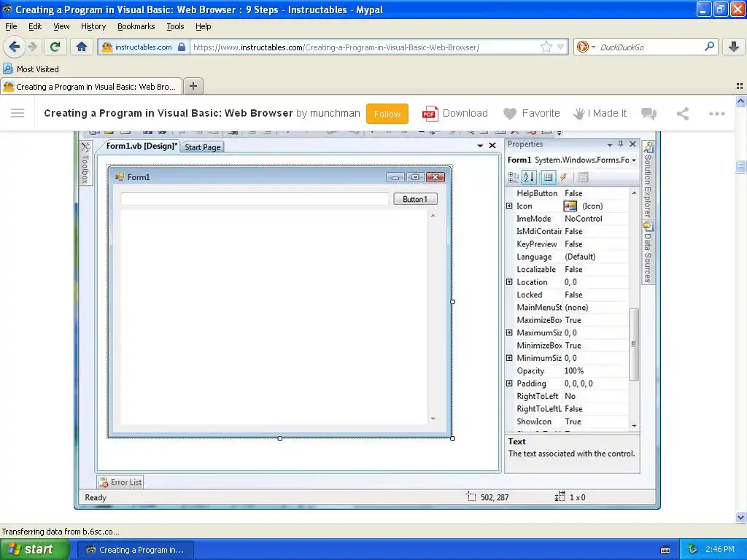This screenshot has height=560, width=747.
Task: Open the downloads arrow button
Action: (x=734, y=47)
